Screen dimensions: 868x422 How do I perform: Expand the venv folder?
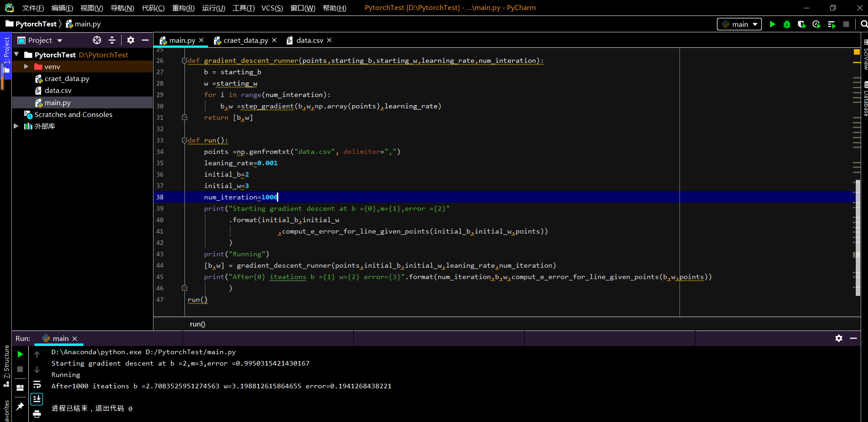tap(26, 66)
